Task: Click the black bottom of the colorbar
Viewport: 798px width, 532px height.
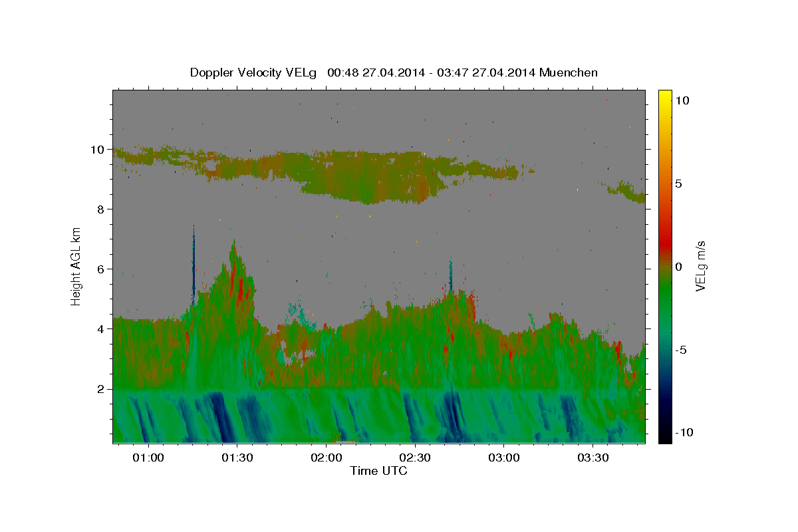Action: 665,436
